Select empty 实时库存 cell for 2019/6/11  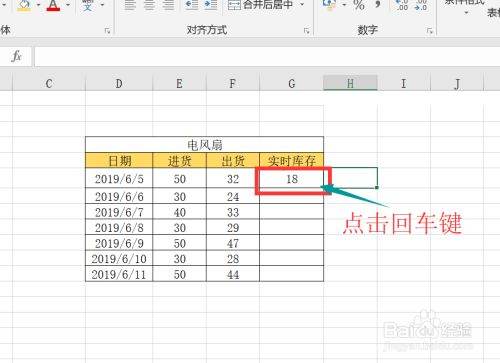click(x=291, y=274)
